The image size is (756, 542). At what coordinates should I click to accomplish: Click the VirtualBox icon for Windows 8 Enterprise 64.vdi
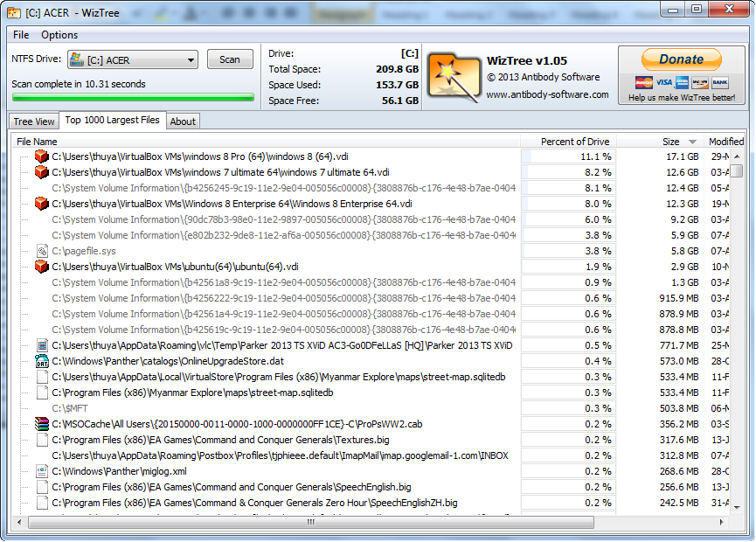pyautogui.click(x=41, y=204)
